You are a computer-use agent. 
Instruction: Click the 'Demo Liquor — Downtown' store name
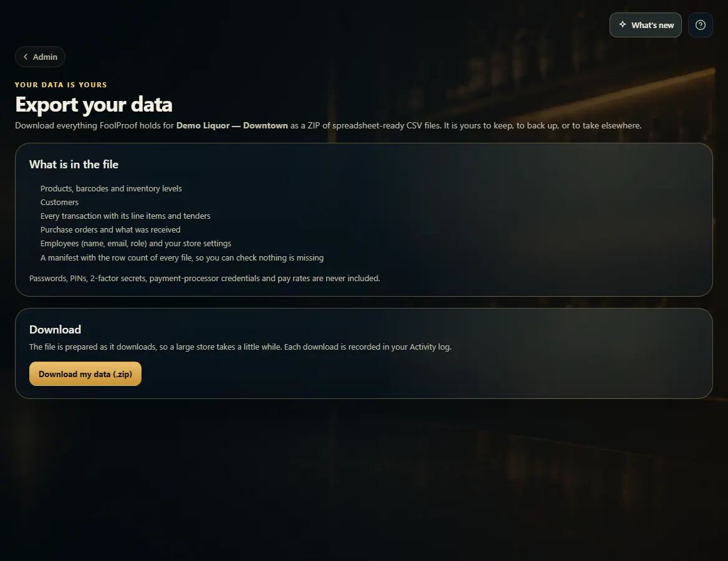coord(232,125)
